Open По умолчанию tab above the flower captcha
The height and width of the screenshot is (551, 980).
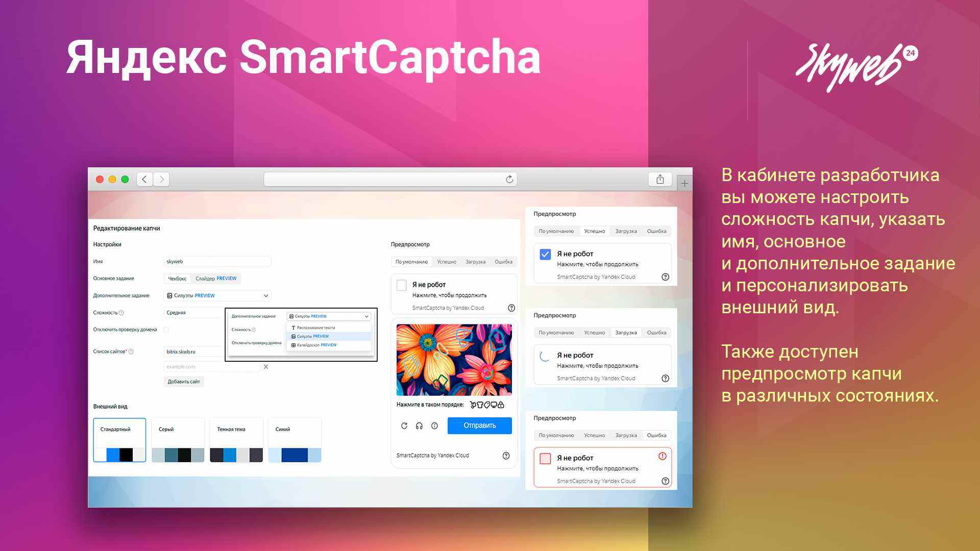[411, 262]
